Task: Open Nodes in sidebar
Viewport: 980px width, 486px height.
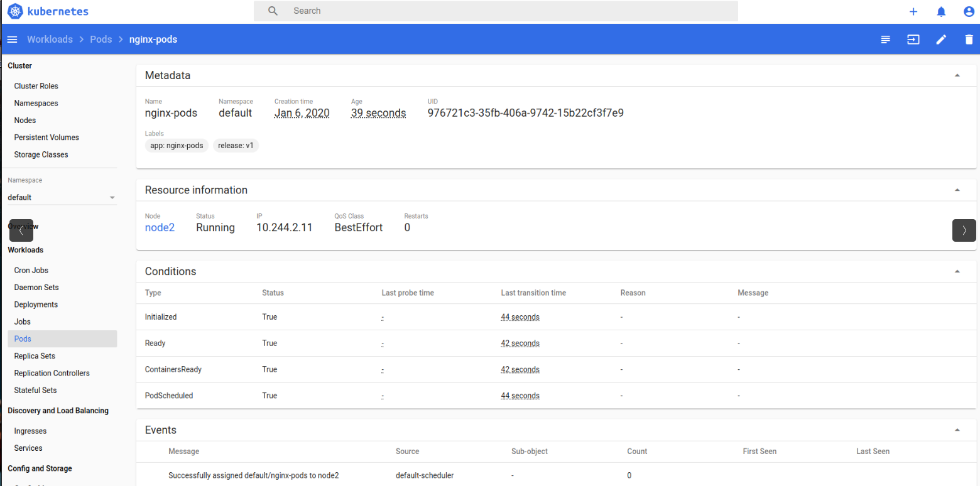Action: click(x=25, y=120)
